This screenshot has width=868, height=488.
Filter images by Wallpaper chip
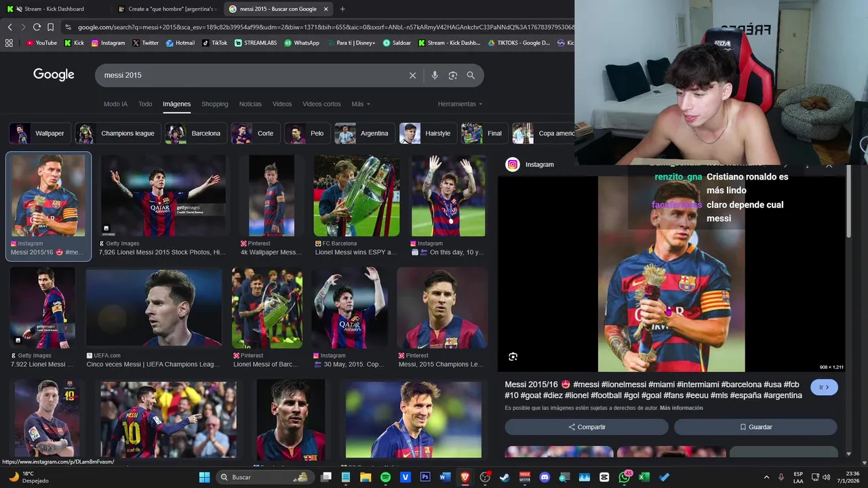click(x=39, y=134)
